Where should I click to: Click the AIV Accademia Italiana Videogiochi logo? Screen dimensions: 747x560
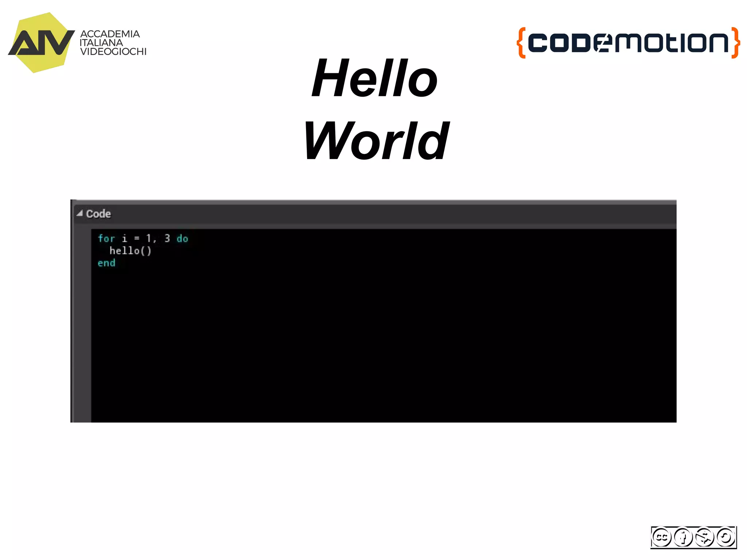pyautogui.click(x=77, y=43)
